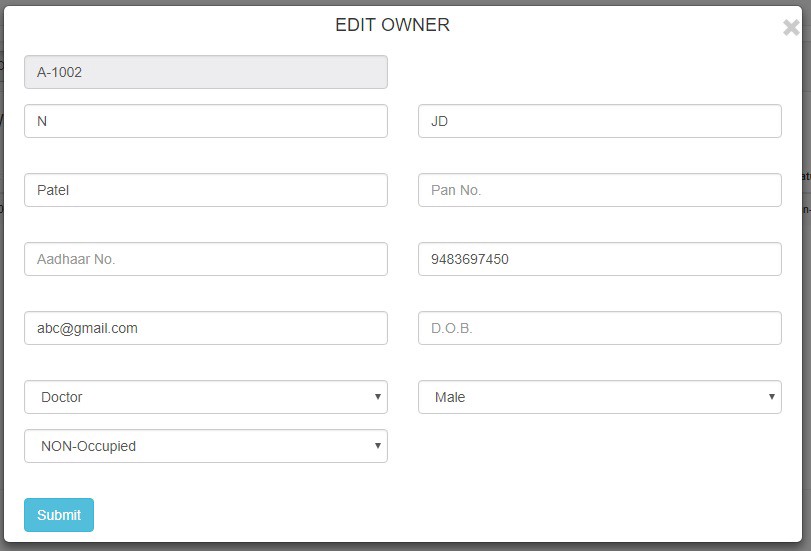Click the phone number field 9483697450

(599, 259)
